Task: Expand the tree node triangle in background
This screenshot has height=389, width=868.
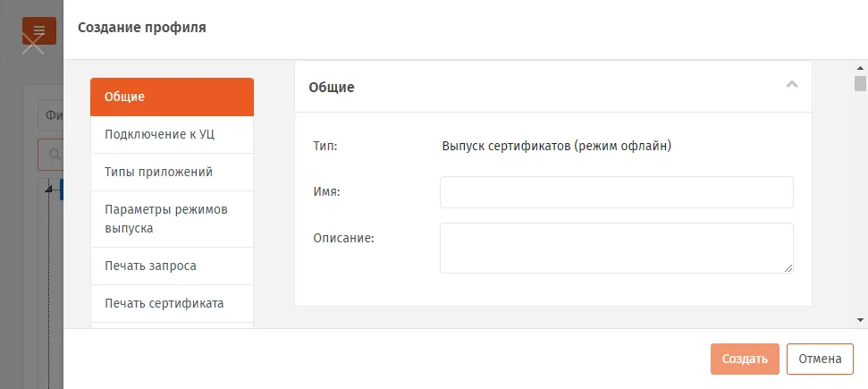Action: tap(48, 189)
